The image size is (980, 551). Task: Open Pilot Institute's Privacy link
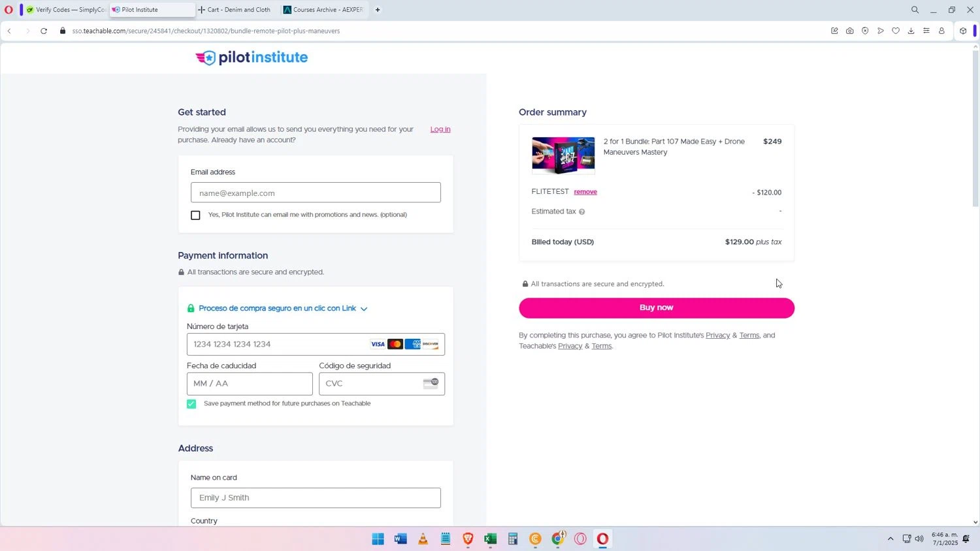click(x=717, y=336)
